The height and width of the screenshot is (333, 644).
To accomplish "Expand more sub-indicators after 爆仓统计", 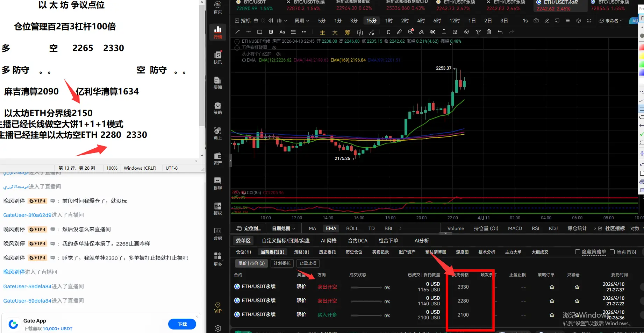I will tap(595, 228).
